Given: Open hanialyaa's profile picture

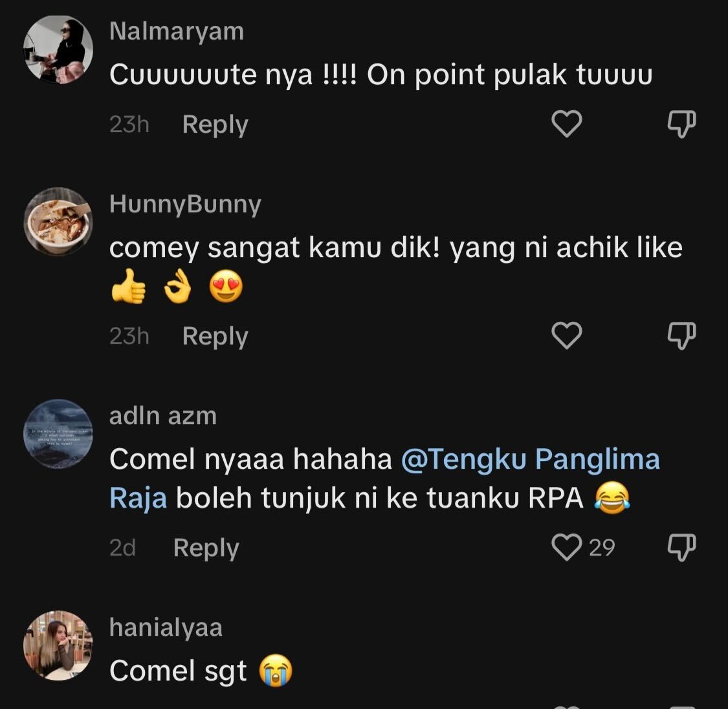Looking at the screenshot, I should click(58, 645).
